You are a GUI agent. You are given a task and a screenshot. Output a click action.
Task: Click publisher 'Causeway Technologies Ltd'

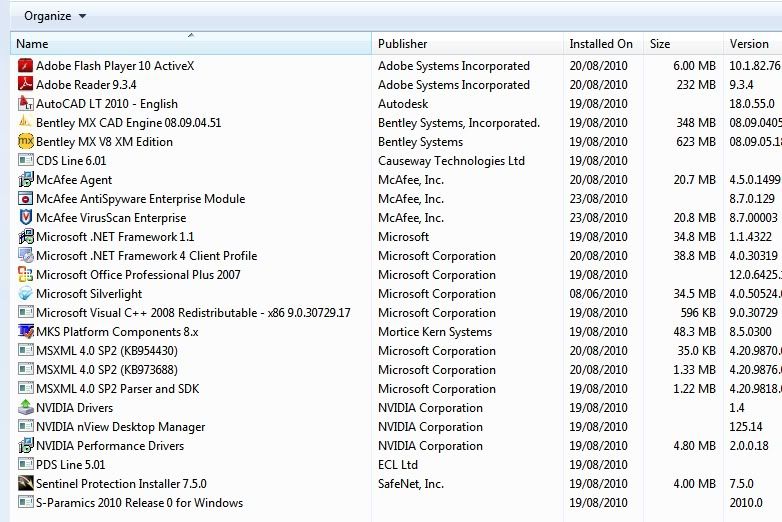[451, 161]
